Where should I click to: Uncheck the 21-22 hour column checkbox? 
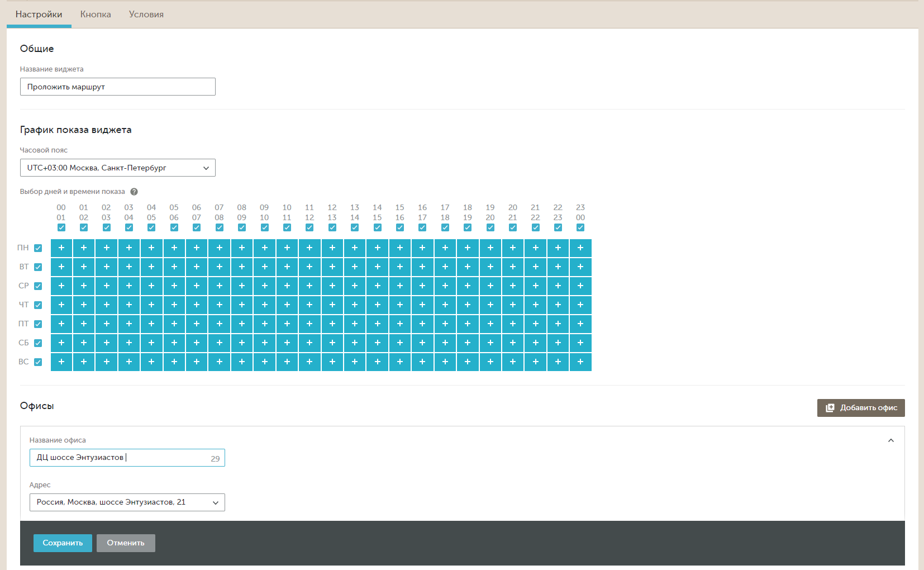(x=535, y=227)
